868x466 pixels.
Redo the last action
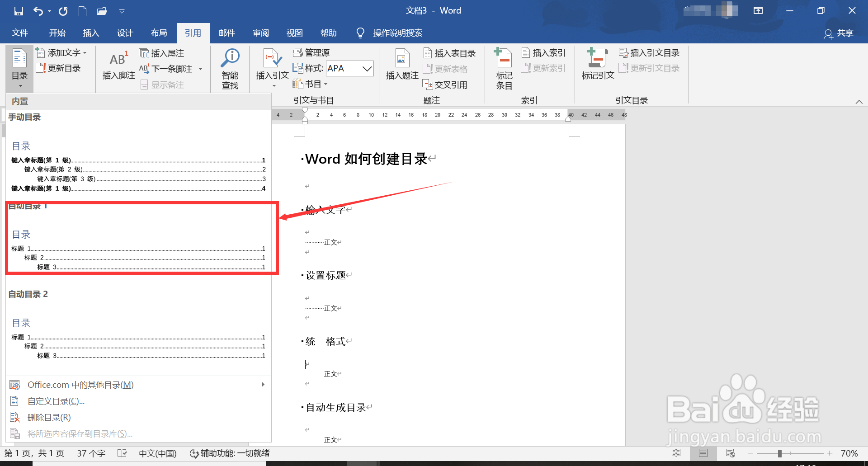click(63, 11)
